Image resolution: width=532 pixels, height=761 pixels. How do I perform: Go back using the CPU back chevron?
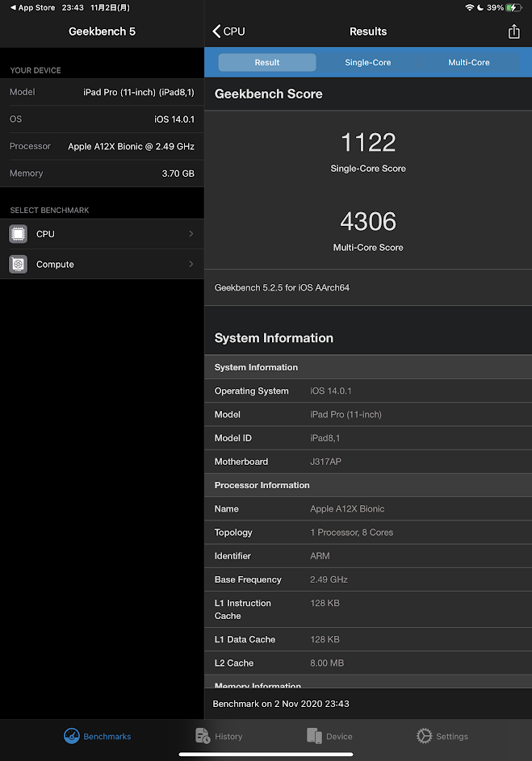click(216, 31)
